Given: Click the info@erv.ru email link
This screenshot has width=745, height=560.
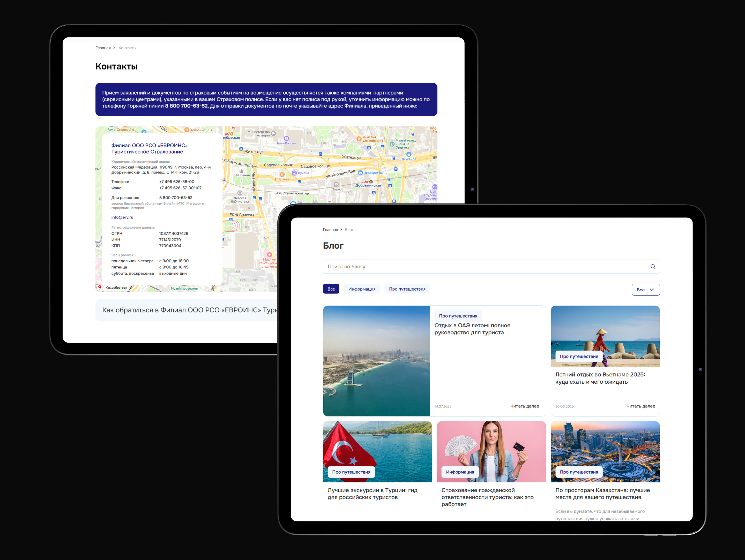Looking at the screenshot, I should point(122,217).
